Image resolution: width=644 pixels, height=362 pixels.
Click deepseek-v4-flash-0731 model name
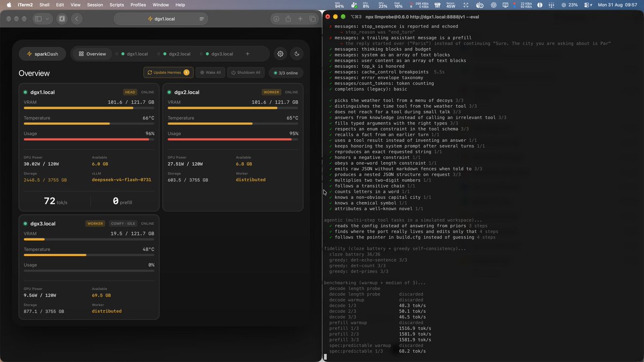coord(121,180)
